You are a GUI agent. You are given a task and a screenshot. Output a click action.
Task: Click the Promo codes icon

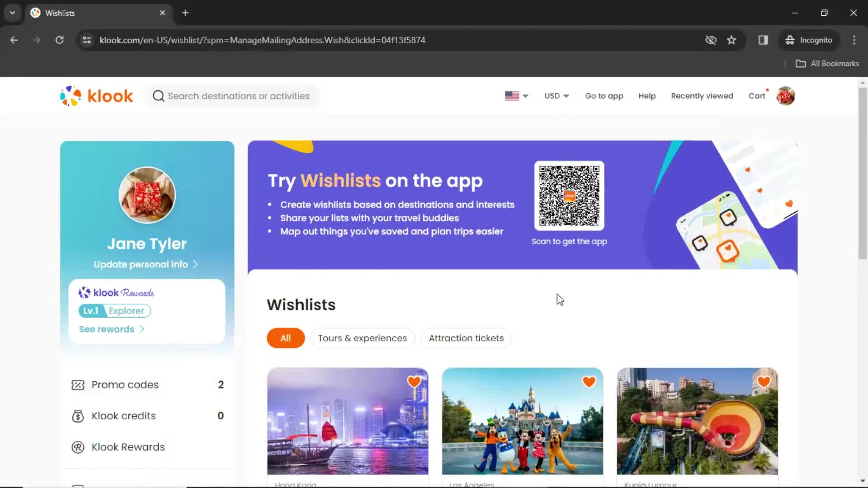coord(78,385)
